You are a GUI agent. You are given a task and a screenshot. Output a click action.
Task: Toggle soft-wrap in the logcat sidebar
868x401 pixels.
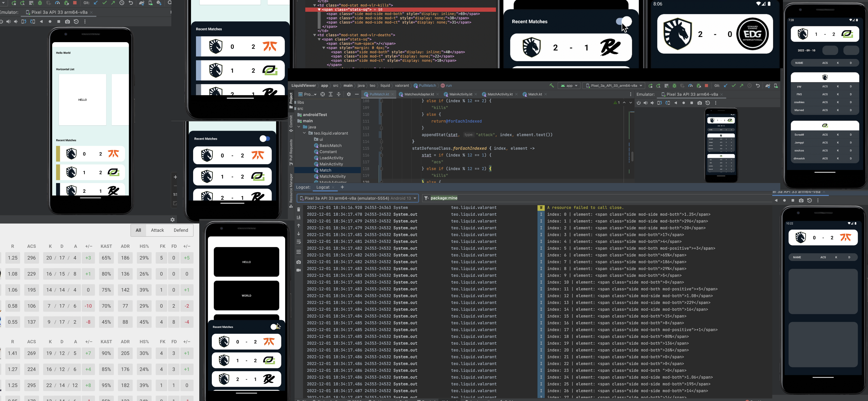coord(299,242)
